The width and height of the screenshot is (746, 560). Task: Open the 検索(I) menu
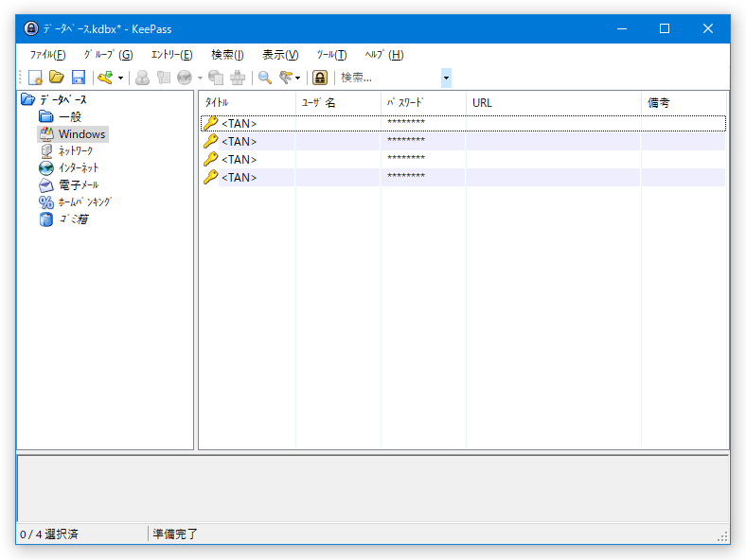point(227,55)
